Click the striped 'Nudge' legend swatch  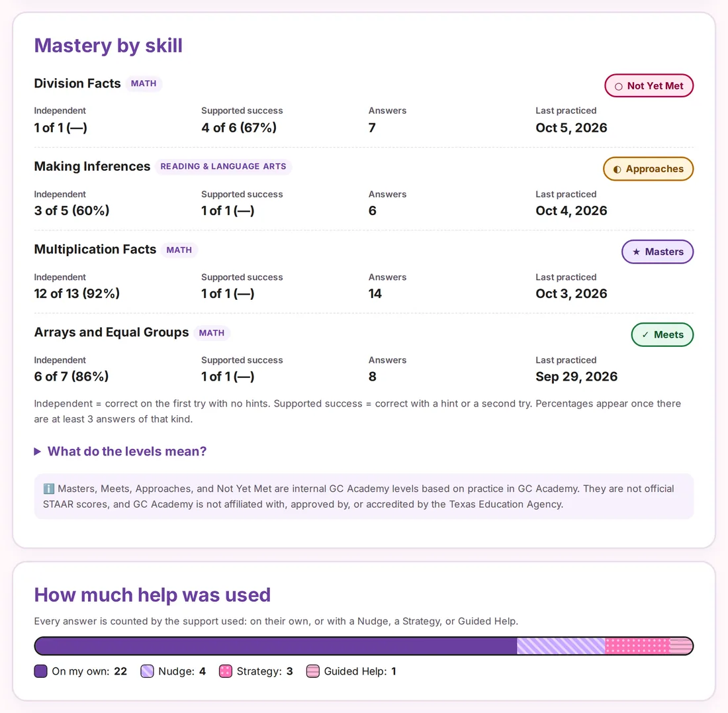pyautogui.click(x=147, y=671)
